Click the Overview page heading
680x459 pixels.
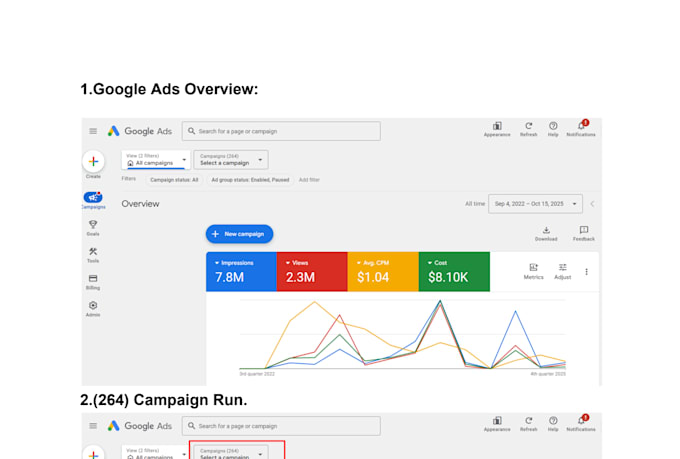pos(140,204)
